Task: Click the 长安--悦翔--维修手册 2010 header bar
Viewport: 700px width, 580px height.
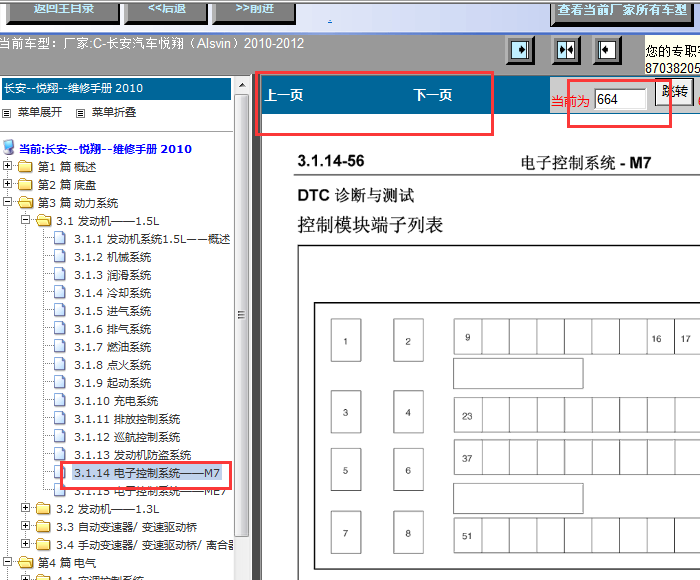Action: click(117, 88)
